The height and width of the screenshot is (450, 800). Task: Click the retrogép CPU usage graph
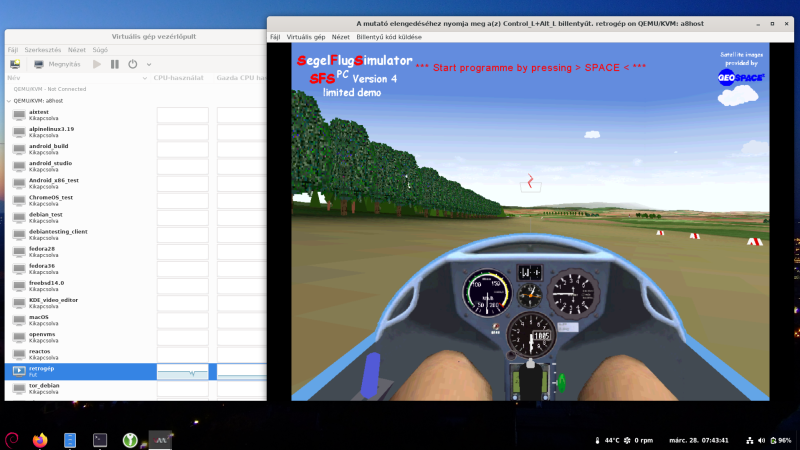click(x=183, y=371)
